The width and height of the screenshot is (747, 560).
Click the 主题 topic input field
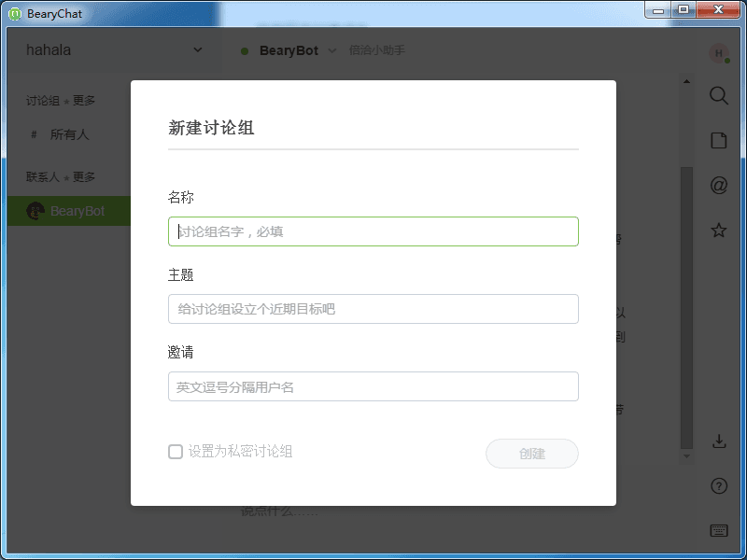coord(373,309)
